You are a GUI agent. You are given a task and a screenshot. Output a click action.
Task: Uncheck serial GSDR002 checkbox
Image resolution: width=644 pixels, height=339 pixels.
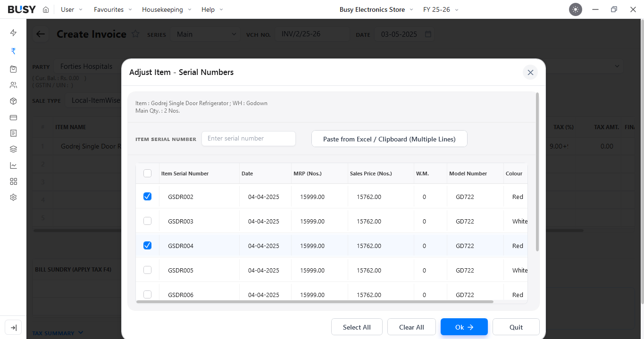147,197
